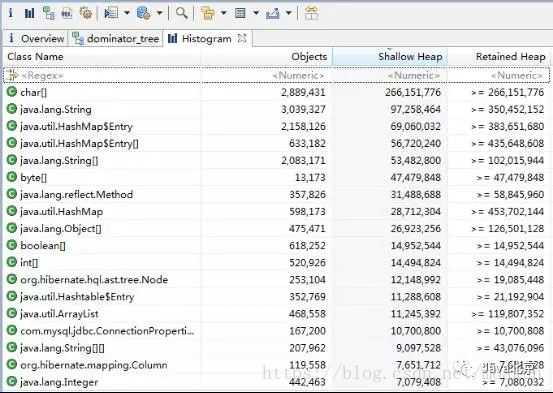Open the OQL query editor icon
The image size is (553, 393).
(x=67, y=13)
